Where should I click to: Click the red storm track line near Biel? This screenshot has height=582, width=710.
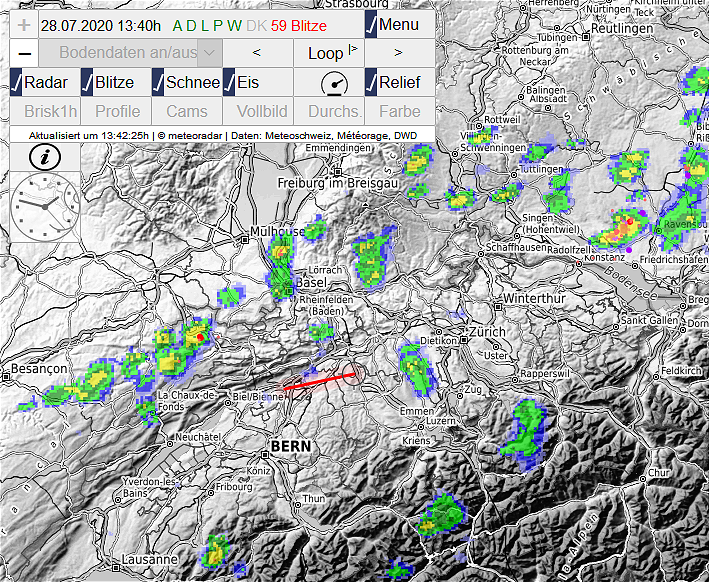click(x=319, y=381)
